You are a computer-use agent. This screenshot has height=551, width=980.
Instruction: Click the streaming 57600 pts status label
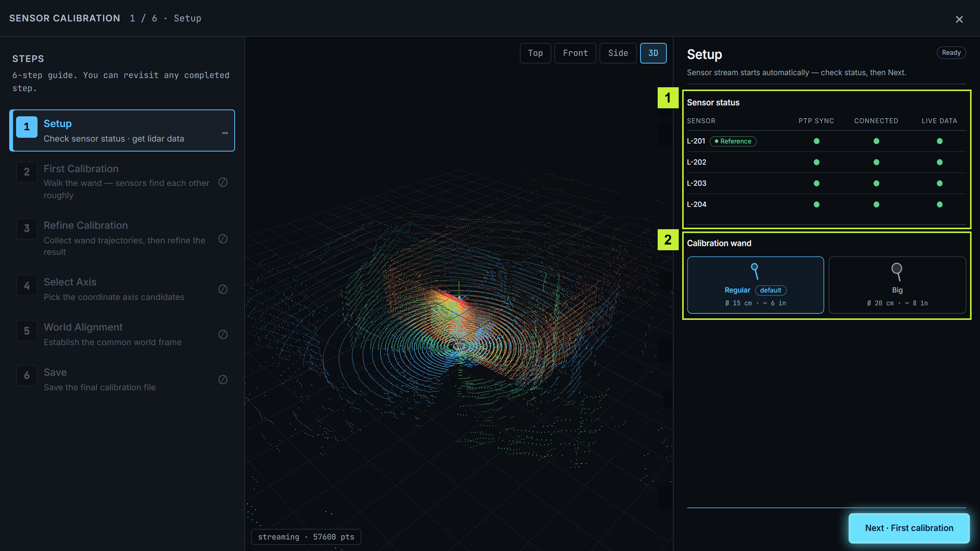[306, 537]
